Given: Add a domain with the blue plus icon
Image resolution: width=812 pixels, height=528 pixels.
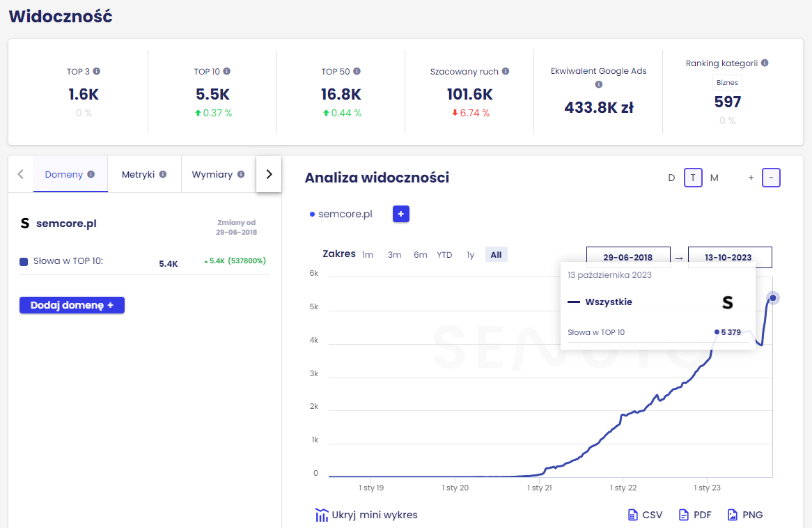Looking at the screenshot, I should (x=401, y=214).
